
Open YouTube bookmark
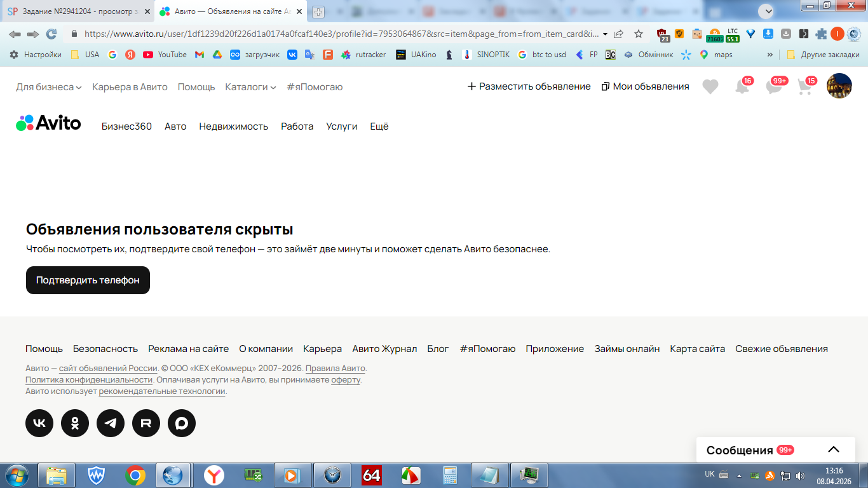coord(165,55)
